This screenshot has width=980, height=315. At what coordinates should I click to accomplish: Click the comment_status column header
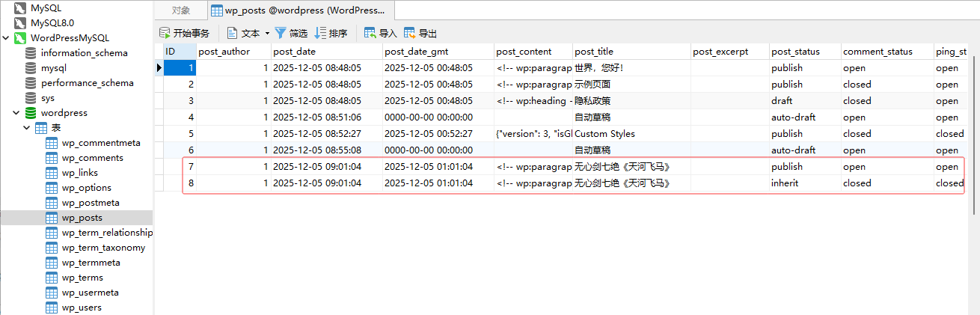point(887,52)
